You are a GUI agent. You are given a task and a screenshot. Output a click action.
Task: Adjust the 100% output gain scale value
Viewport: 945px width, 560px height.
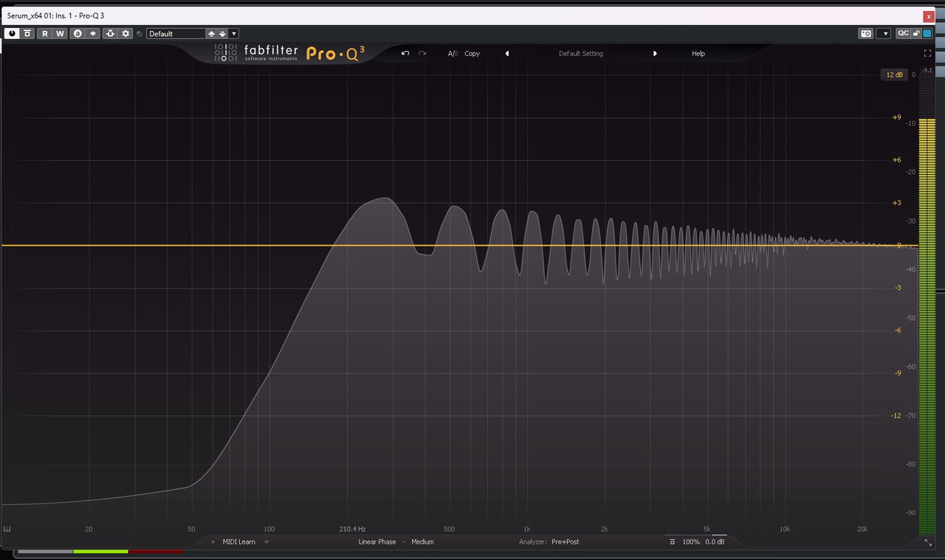coord(691,542)
